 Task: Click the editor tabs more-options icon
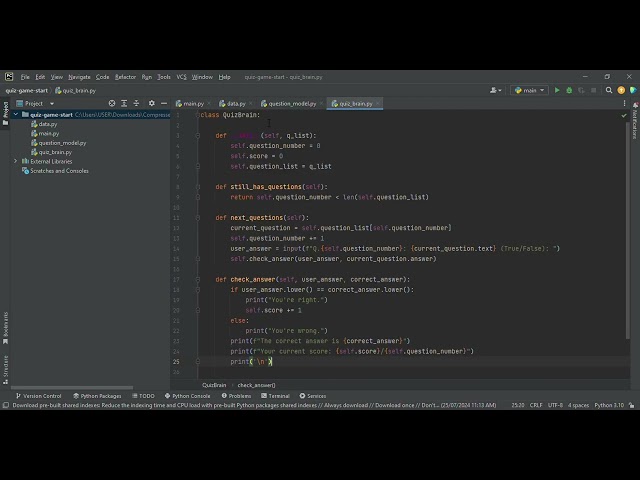pos(624,103)
